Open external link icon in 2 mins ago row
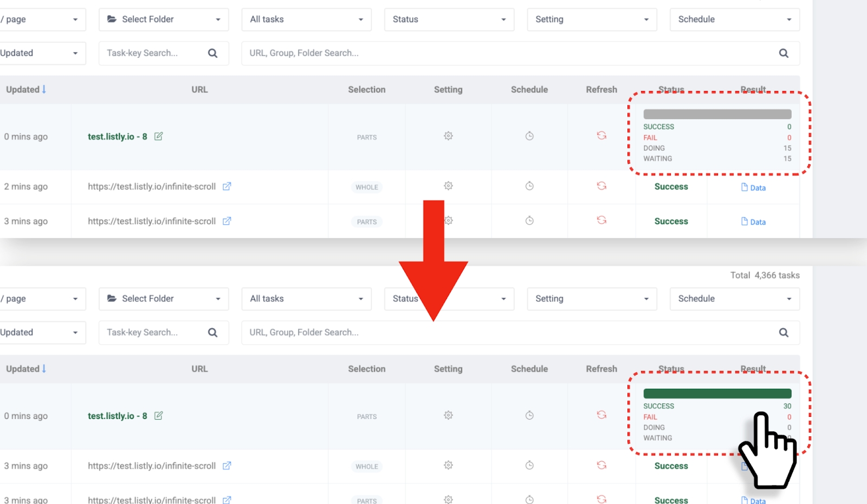The image size is (867, 504). click(x=227, y=186)
